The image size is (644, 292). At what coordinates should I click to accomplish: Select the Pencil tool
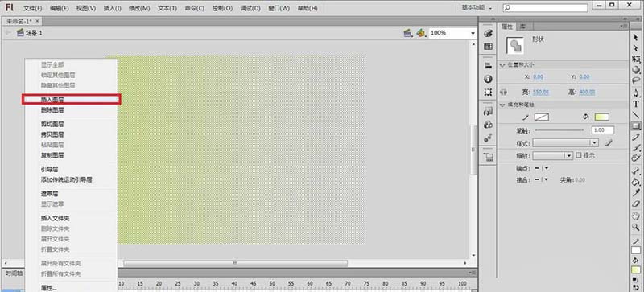pos(636,137)
